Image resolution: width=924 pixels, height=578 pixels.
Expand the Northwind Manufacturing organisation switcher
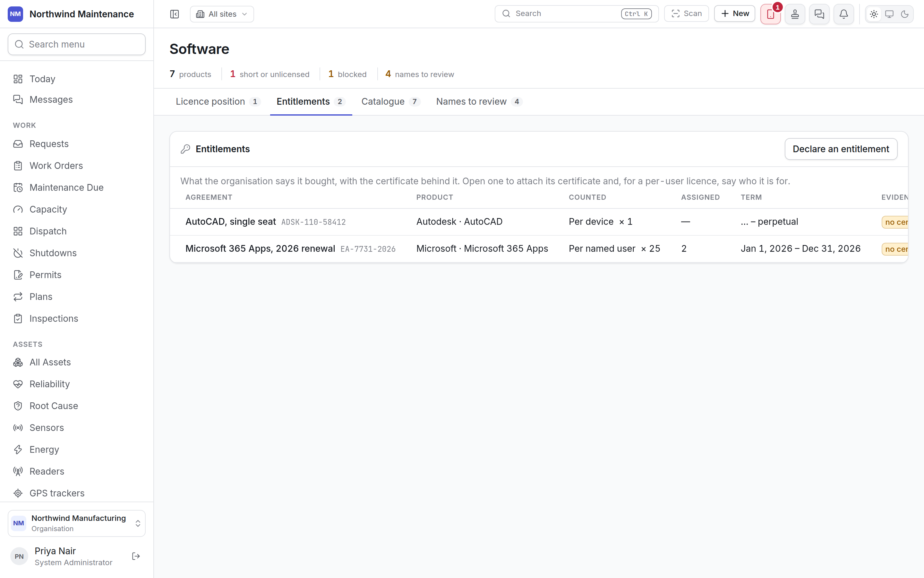coord(77,523)
